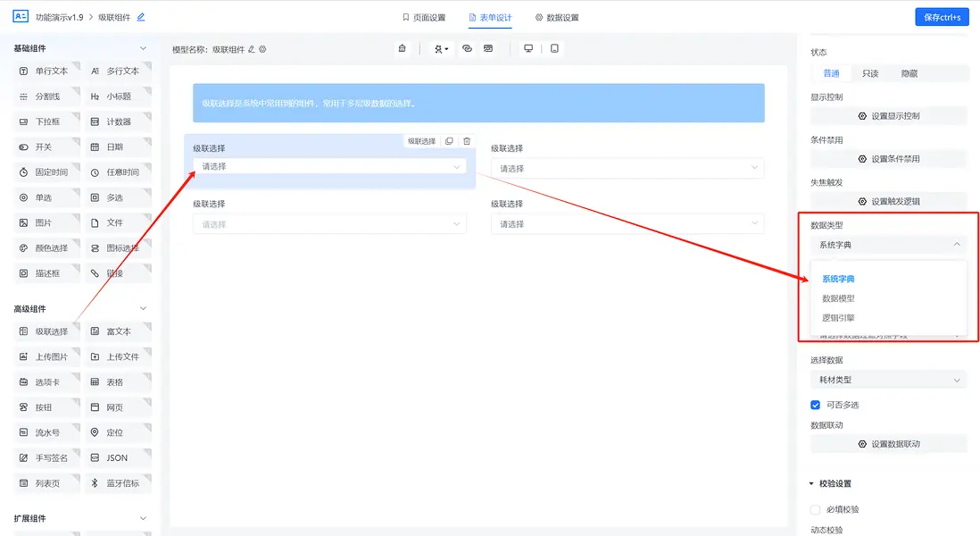This screenshot has width=980, height=536.
Task: Click the keyboard shortcuts icon in toolbar
Action: [488, 48]
